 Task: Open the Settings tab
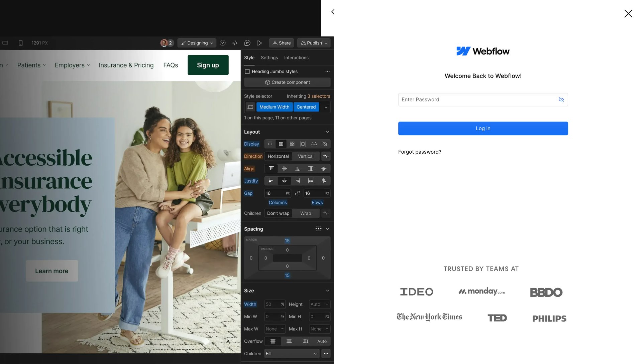pyautogui.click(x=269, y=57)
